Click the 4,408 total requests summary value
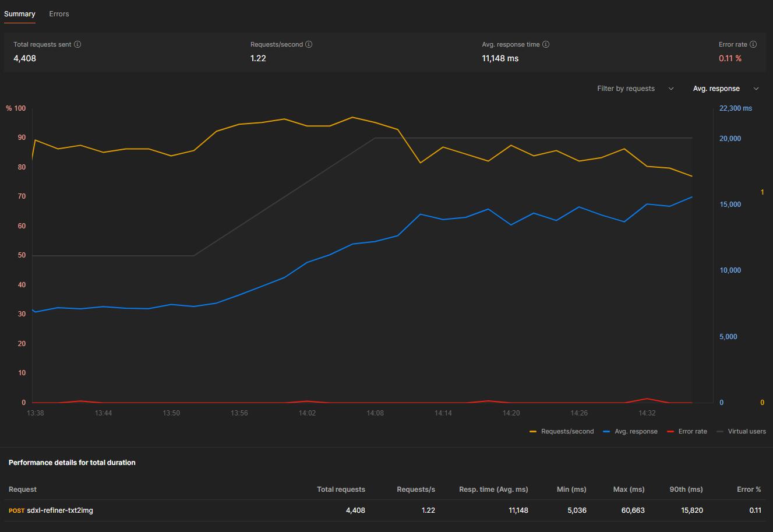The height and width of the screenshot is (532, 773). coord(24,58)
